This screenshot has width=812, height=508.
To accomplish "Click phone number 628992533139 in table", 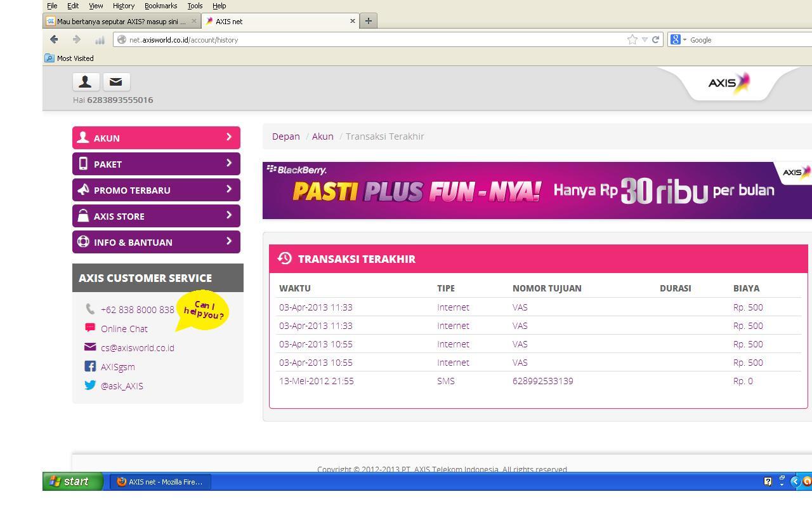I will [543, 381].
